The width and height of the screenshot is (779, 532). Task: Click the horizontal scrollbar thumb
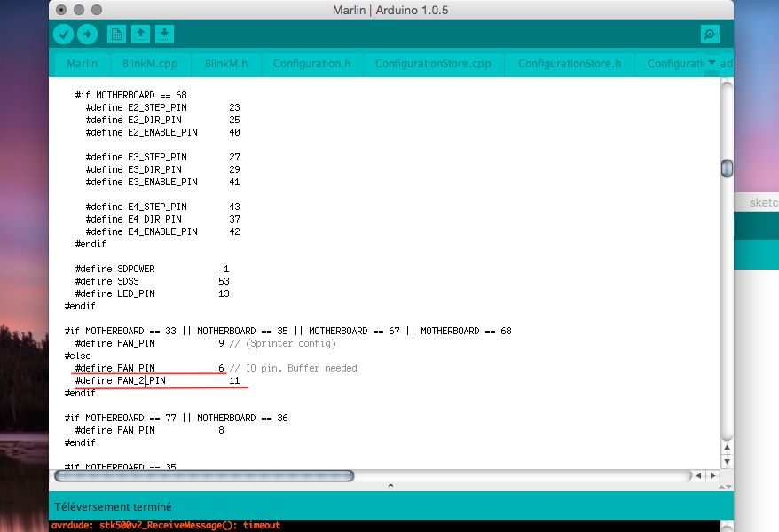pyautogui.click(x=204, y=476)
